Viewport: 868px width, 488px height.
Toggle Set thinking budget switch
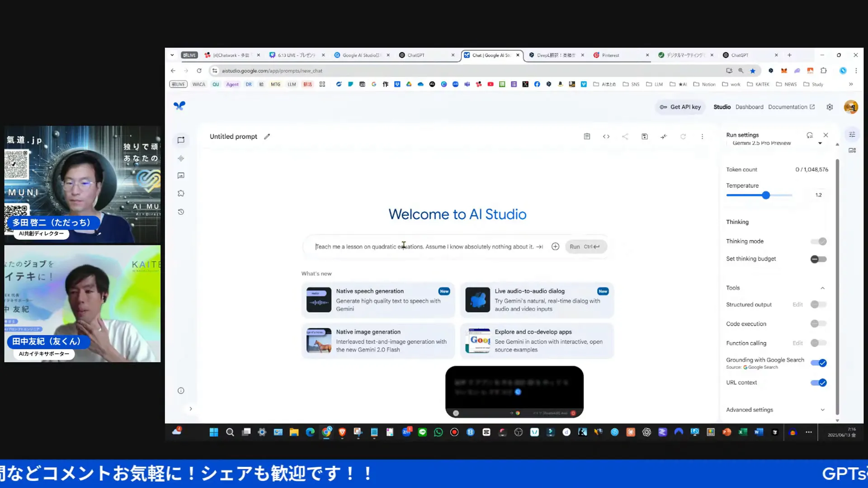(x=819, y=259)
